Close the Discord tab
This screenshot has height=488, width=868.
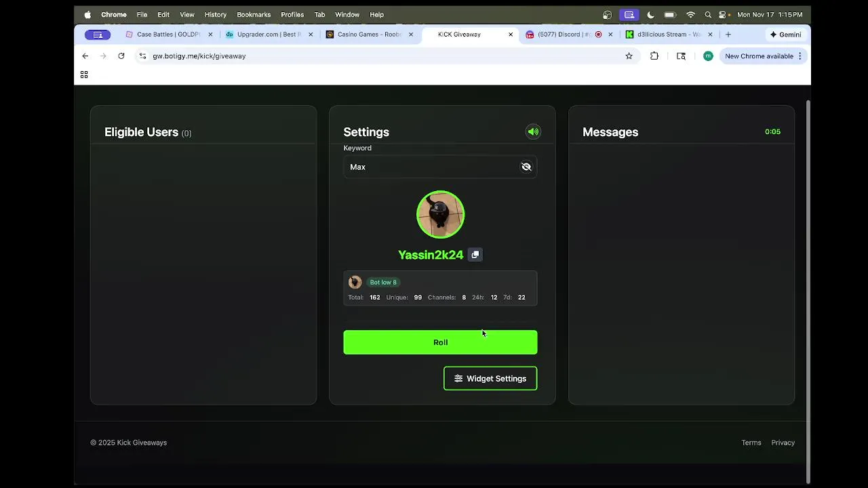(610, 35)
